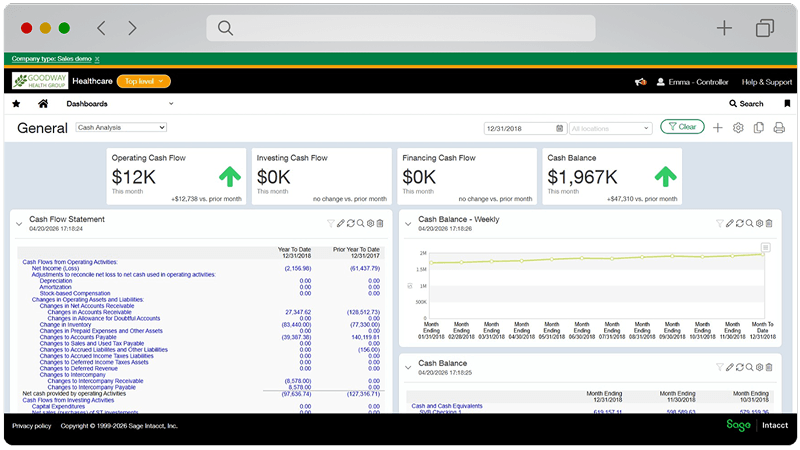Delete the Cash Balance table component

tap(769, 367)
